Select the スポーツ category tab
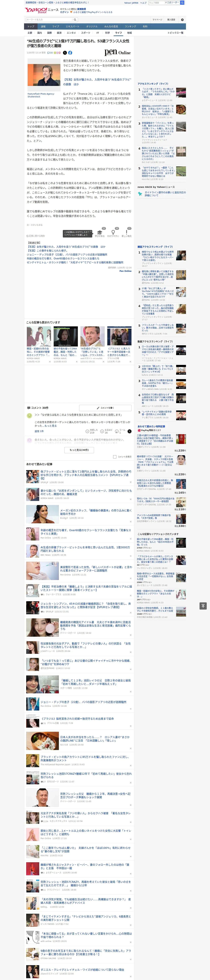The width and height of the screenshot is (210, 980). pos(86,33)
